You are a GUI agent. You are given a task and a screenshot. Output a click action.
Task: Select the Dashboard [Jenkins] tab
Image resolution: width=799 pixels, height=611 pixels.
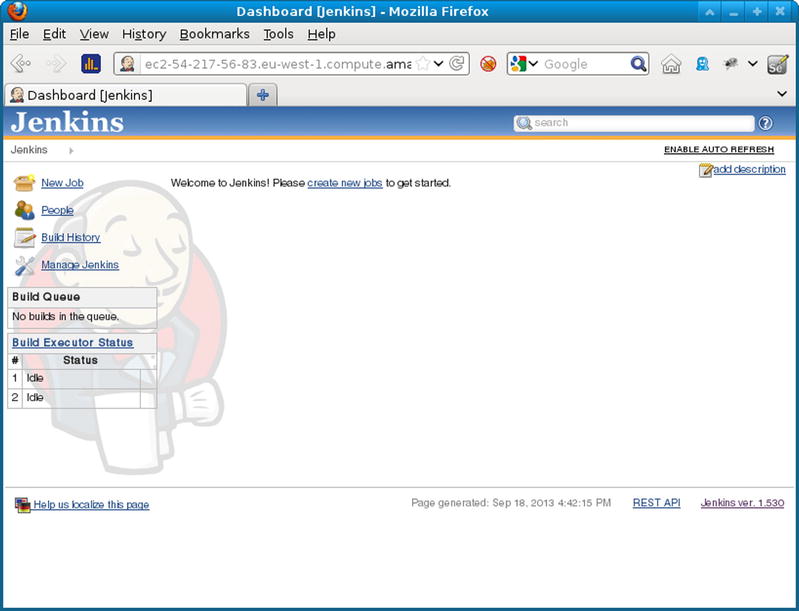125,95
